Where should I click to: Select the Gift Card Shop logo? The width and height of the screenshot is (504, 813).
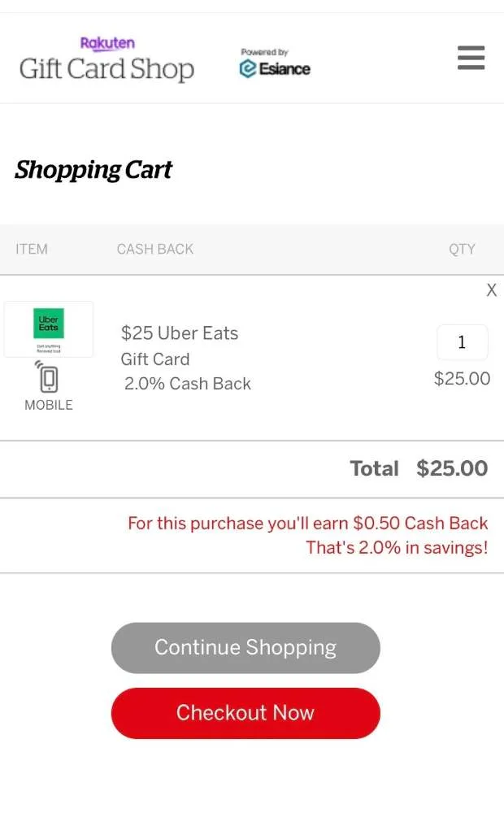[x=106, y=69]
